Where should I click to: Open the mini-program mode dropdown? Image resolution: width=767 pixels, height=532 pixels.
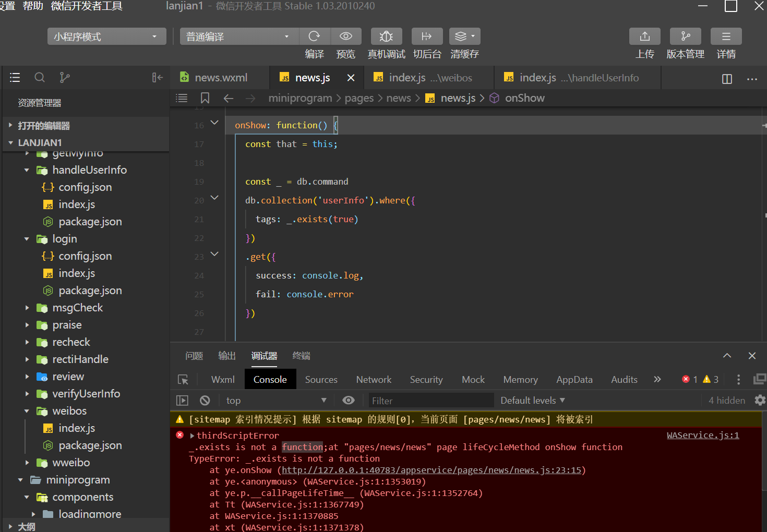click(107, 37)
